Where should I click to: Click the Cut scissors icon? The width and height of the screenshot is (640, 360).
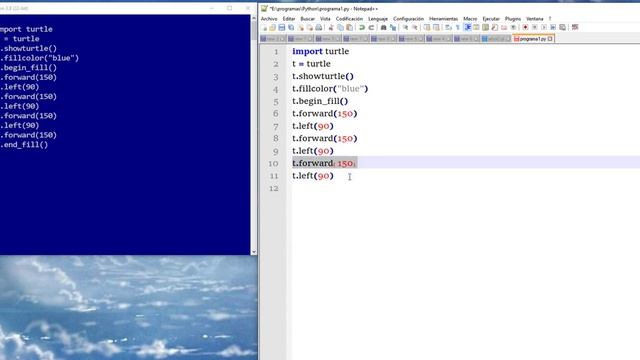(x=331, y=27)
